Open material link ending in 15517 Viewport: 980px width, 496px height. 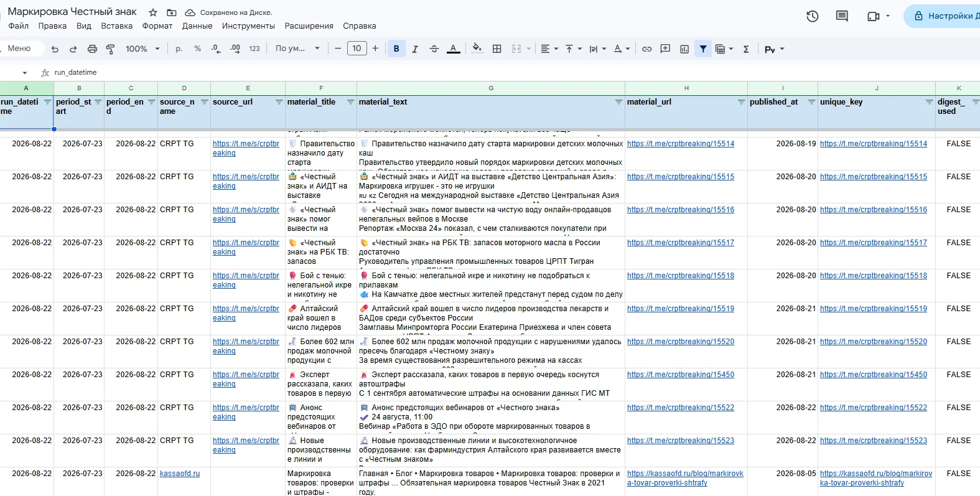point(681,243)
